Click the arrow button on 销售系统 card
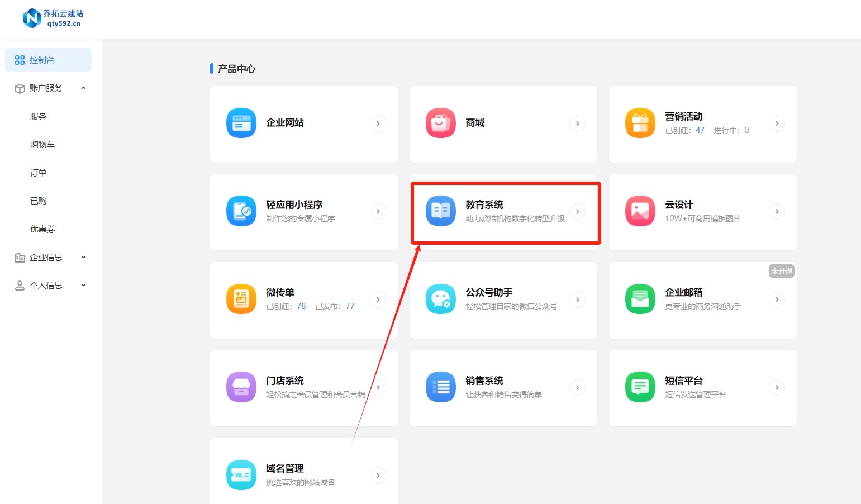Image resolution: width=861 pixels, height=504 pixels. (577, 387)
